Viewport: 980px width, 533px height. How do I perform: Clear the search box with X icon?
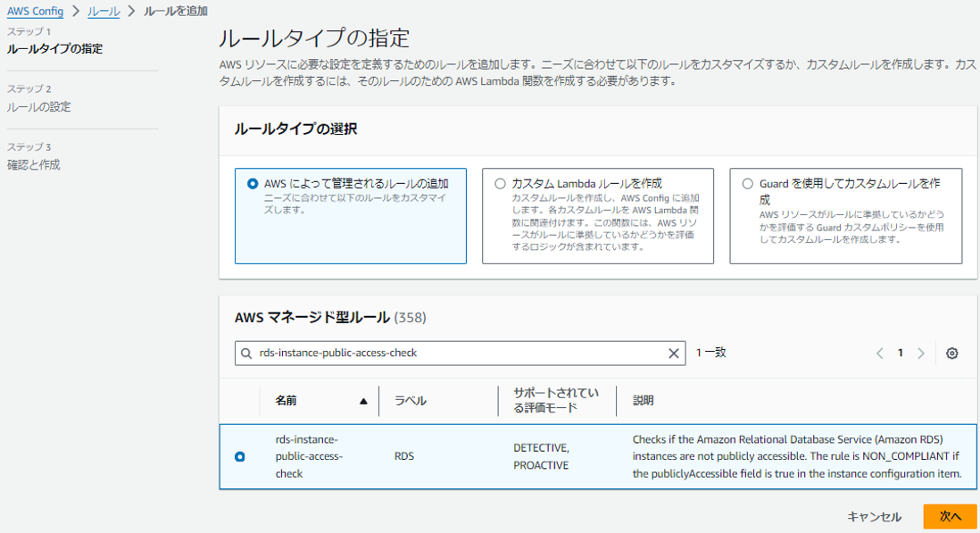(x=674, y=353)
